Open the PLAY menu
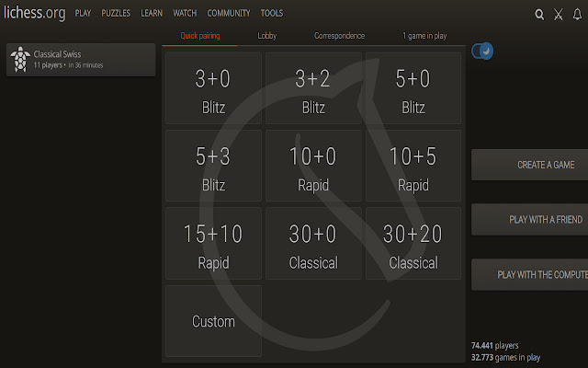 click(x=83, y=14)
